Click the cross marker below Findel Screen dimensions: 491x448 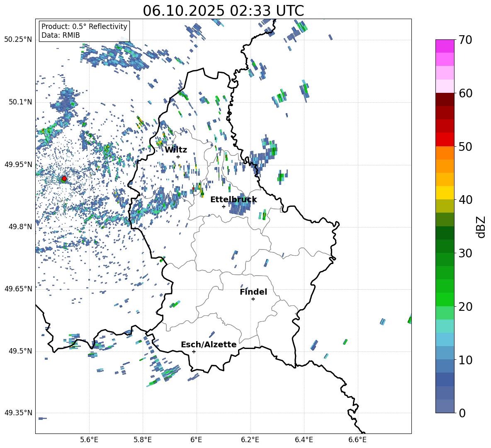[253, 299]
